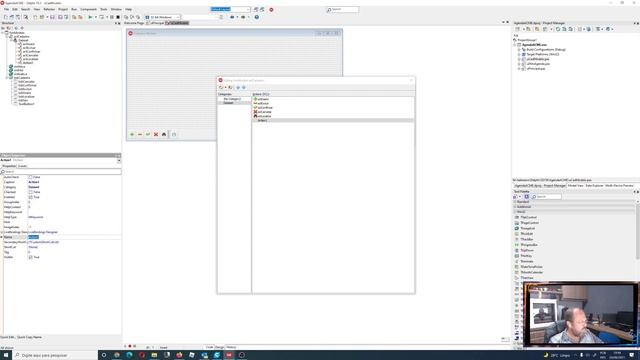Image resolution: width=640 pixels, height=360 pixels.
Task: Open the File menu
Action: coord(6,9)
